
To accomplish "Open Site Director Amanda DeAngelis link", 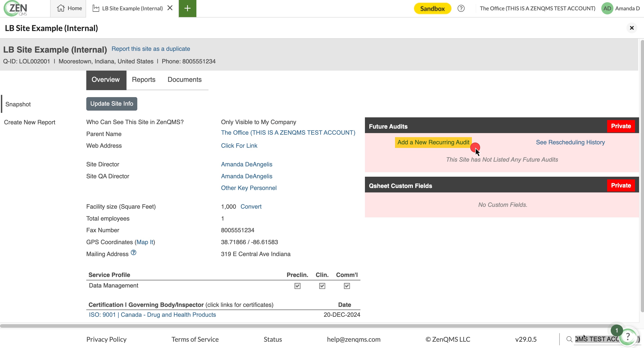I will coord(246,164).
